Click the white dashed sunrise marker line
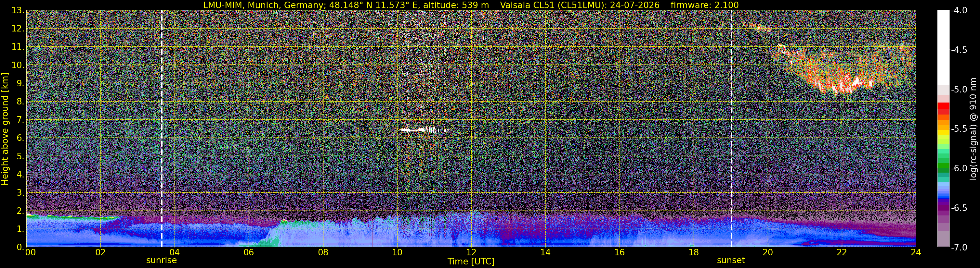980x268 pixels. tap(162, 129)
